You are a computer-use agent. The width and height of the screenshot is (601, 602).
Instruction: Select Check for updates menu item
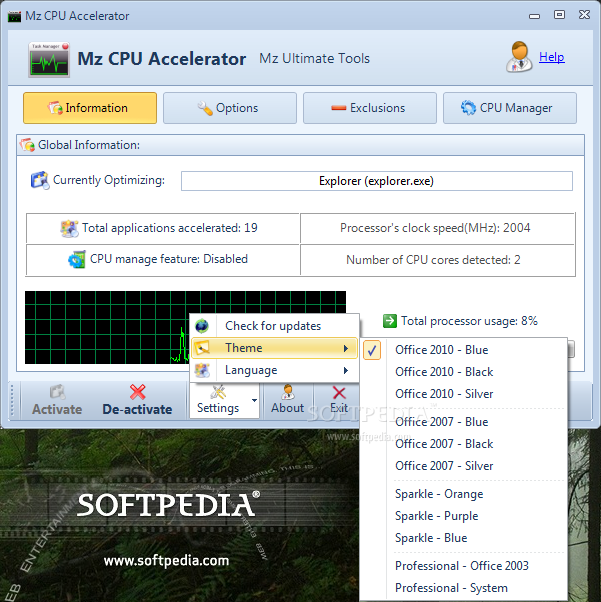(x=274, y=326)
